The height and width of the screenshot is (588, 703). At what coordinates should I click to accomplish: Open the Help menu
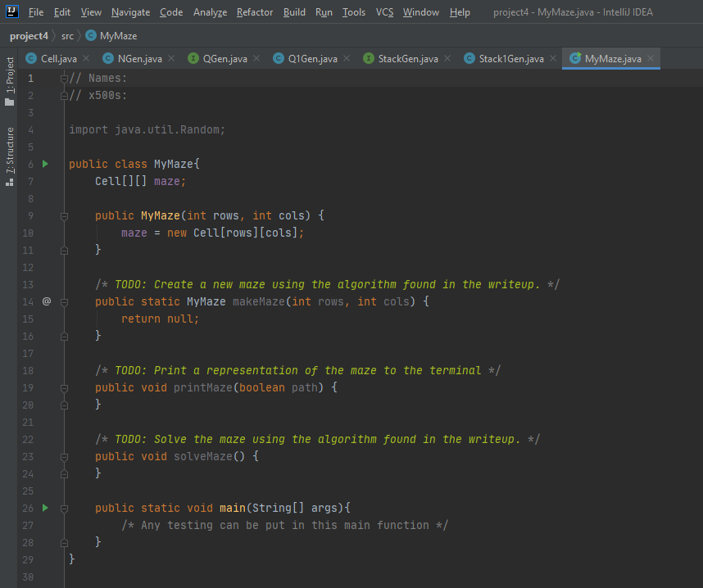coord(460,12)
